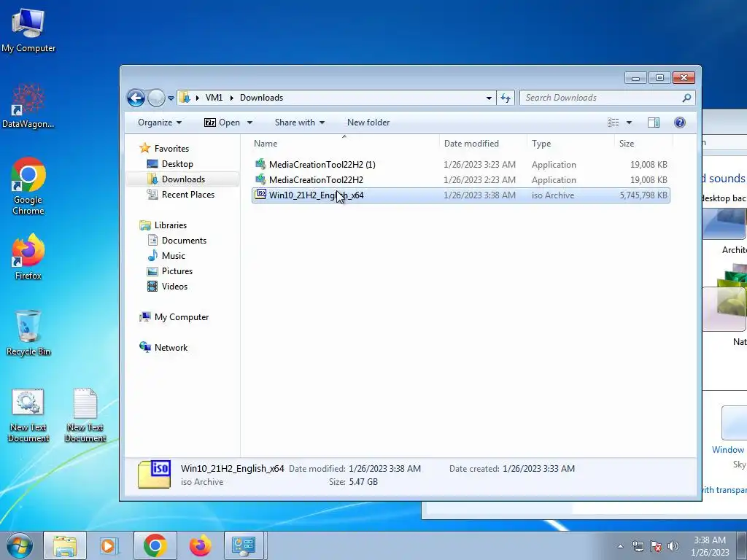This screenshot has width=747, height=560.
Task: Expand the arrow between VM1 and Downloads
Action: click(x=231, y=98)
